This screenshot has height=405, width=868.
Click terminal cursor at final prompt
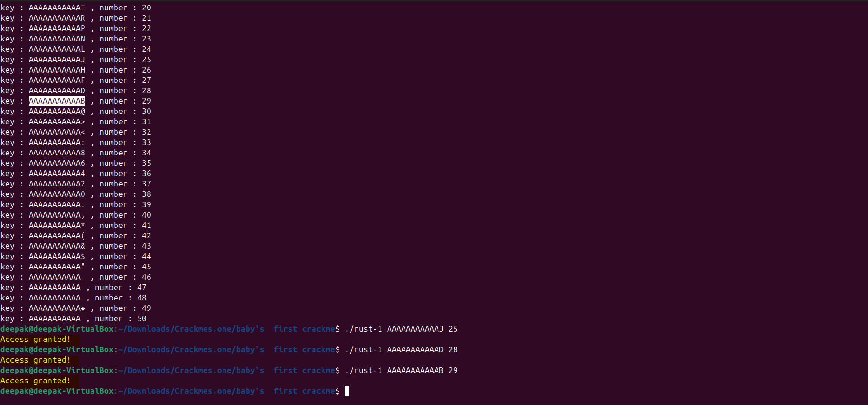pos(347,391)
